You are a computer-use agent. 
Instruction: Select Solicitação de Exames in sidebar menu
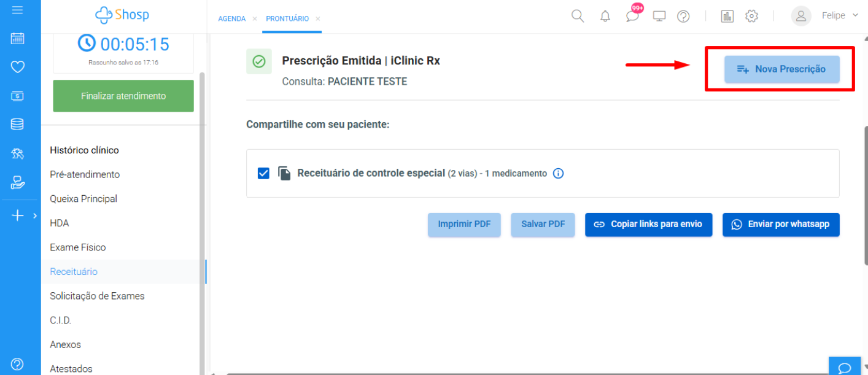pos(97,296)
